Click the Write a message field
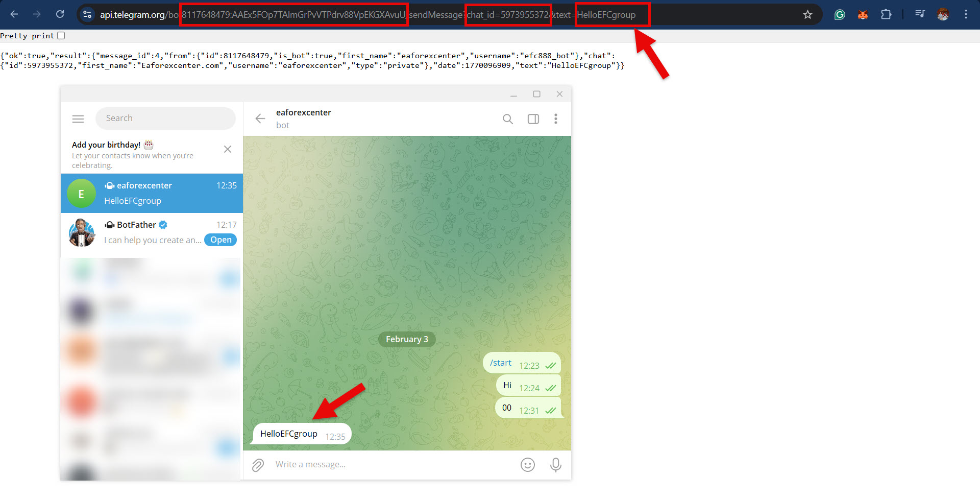Screen dimensions: 980x500 (x=388, y=465)
